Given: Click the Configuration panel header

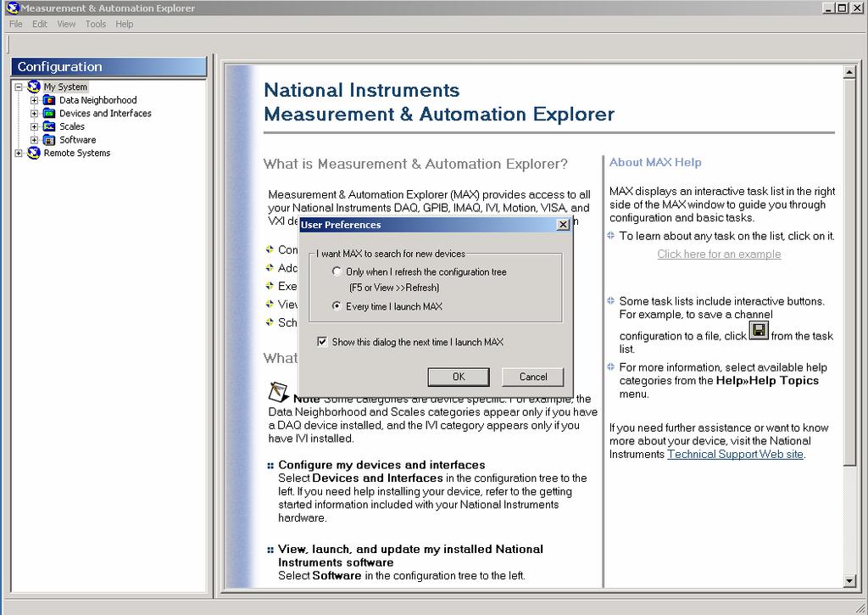Looking at the screenshot, I should (109, 67).
